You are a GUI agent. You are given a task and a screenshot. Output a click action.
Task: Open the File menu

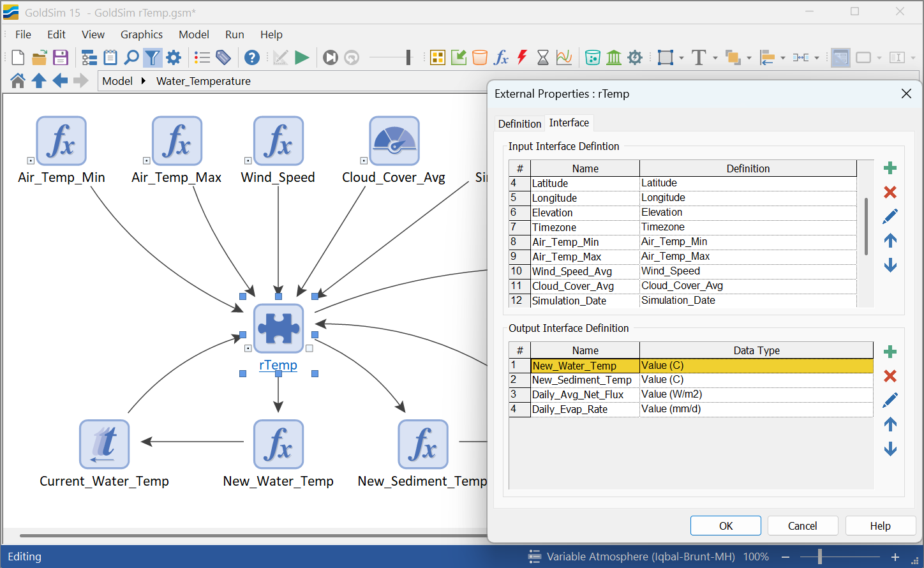(23, 34)
